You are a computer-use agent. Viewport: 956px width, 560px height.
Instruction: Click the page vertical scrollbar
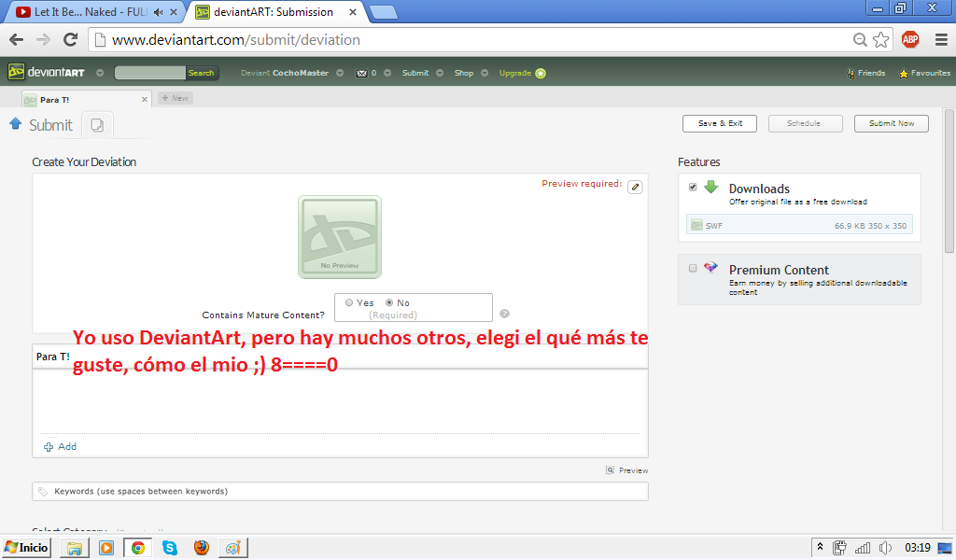click(949, 181)
